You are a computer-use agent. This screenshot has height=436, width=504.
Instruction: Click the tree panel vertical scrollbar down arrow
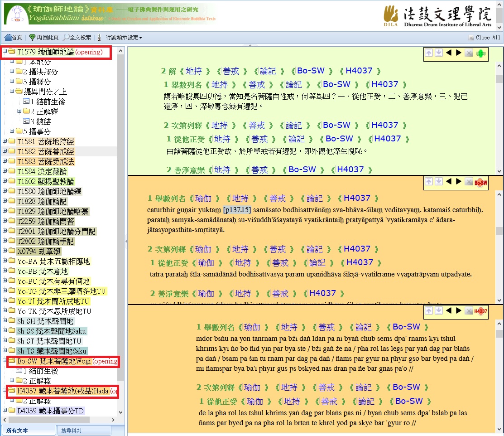[x=120, y=412]
